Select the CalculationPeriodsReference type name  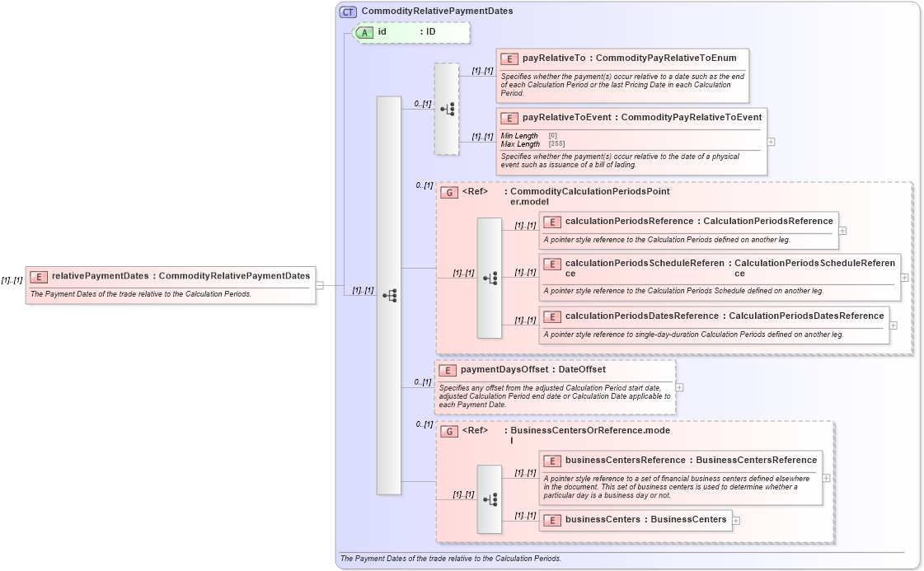click(x=768, y=221)
